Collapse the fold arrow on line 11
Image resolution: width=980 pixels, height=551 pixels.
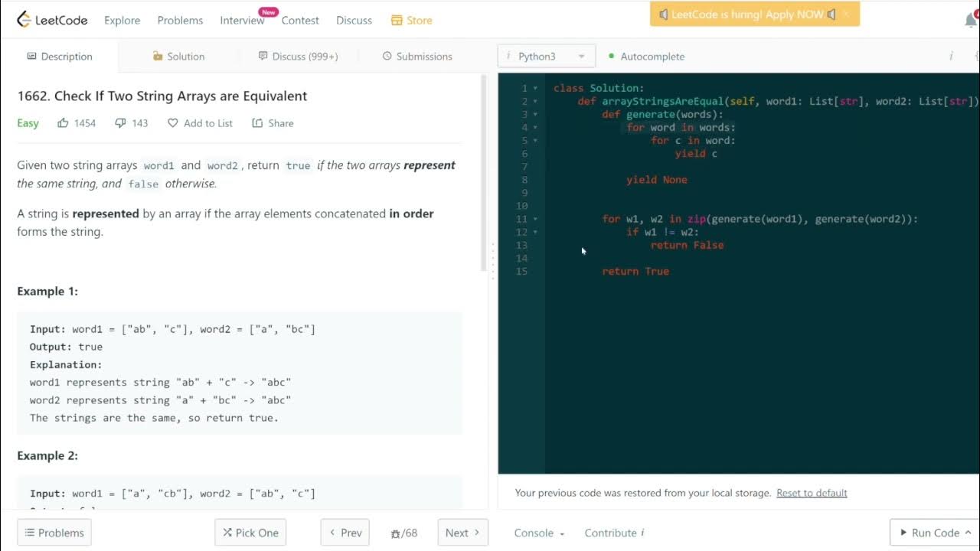click(x=535, y=220)
